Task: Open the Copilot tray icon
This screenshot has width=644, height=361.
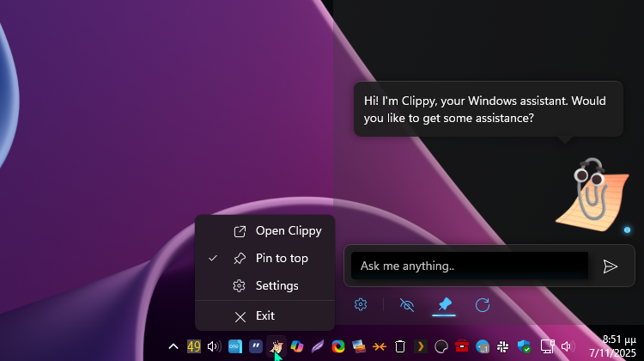Action: [297, 346]
